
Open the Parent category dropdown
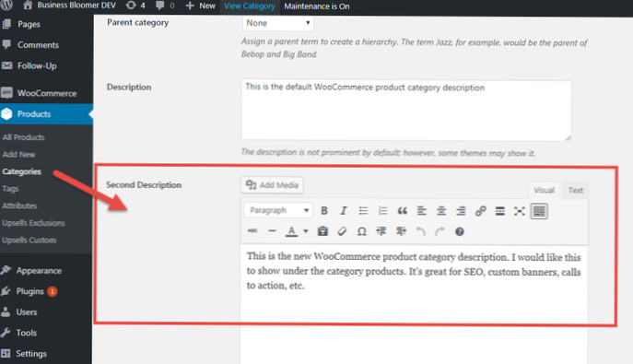pos(277,23)
